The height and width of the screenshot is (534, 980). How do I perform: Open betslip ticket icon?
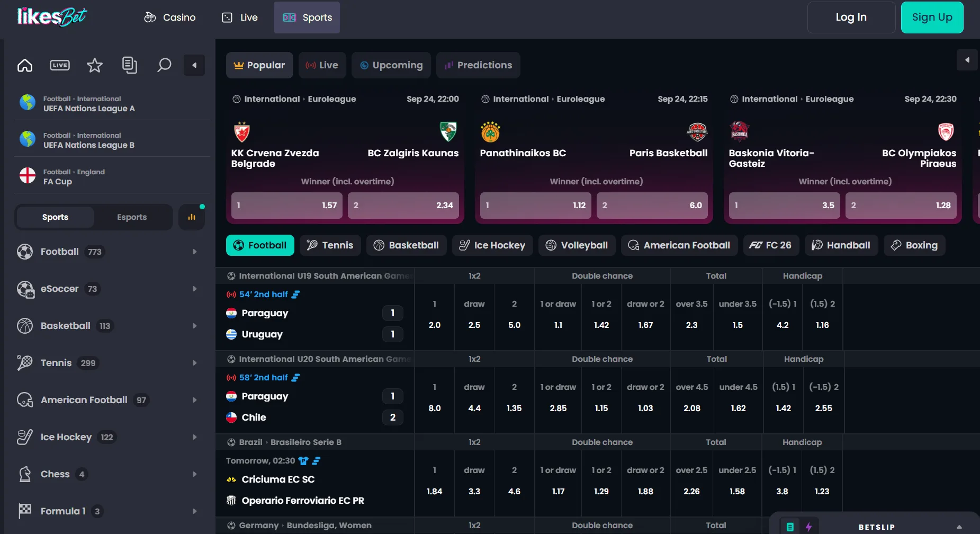tap(790, 527)
